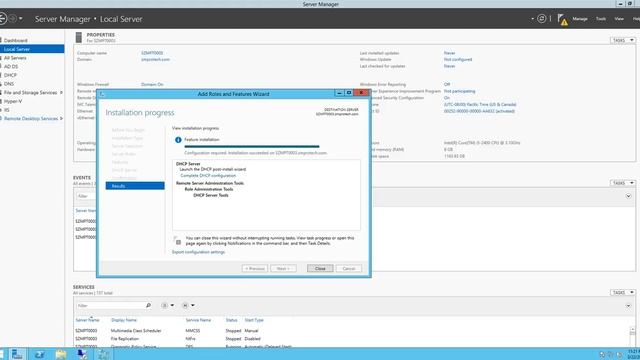Open the Services TASKS dropdown

click(x=623, y=292)
